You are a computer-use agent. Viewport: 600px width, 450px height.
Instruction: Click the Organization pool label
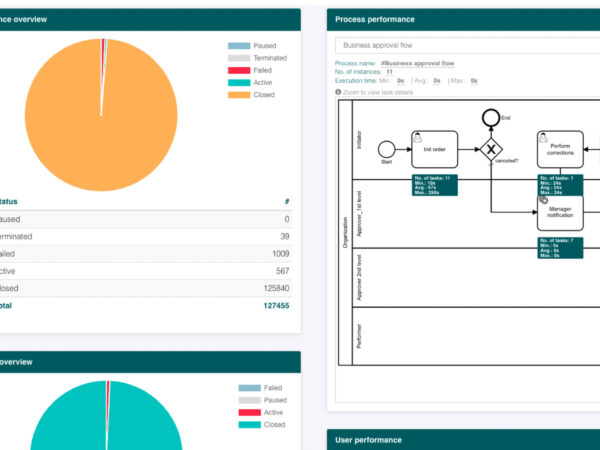345,233
